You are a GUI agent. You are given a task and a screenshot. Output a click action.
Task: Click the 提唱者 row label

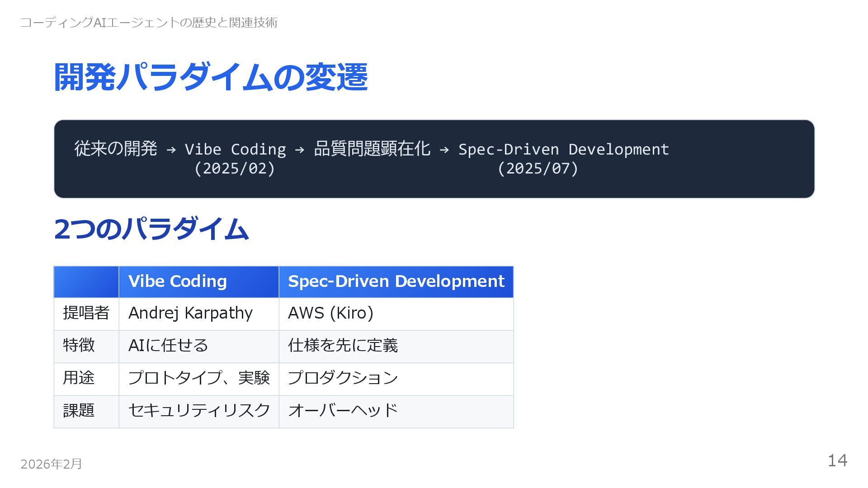click(86, 313)
